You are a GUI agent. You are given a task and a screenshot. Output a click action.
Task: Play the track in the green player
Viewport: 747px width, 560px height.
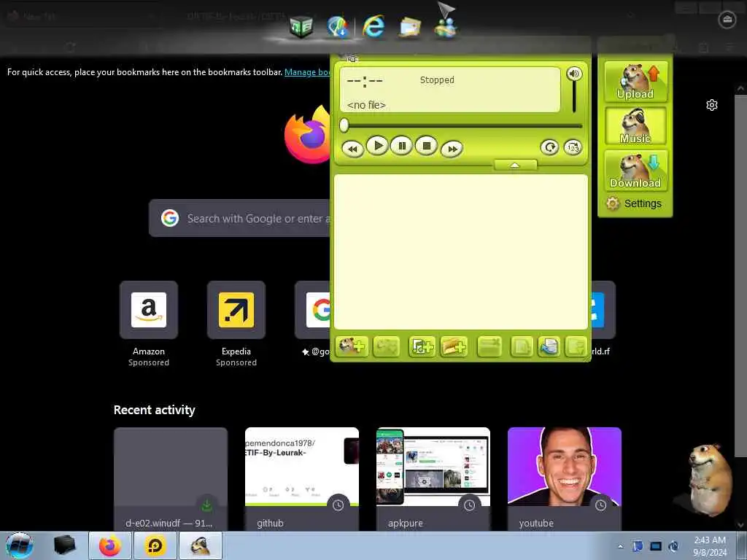pyautogui.click(x=377, y=145)
